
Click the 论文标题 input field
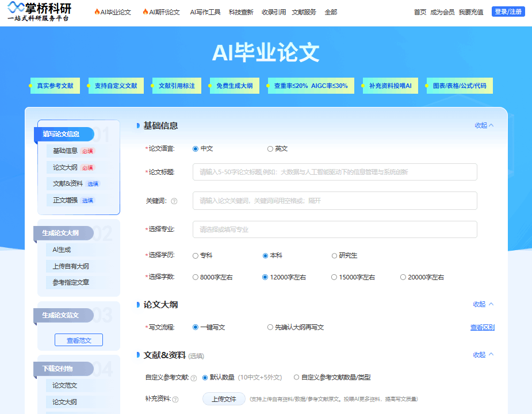coord(335,172)
